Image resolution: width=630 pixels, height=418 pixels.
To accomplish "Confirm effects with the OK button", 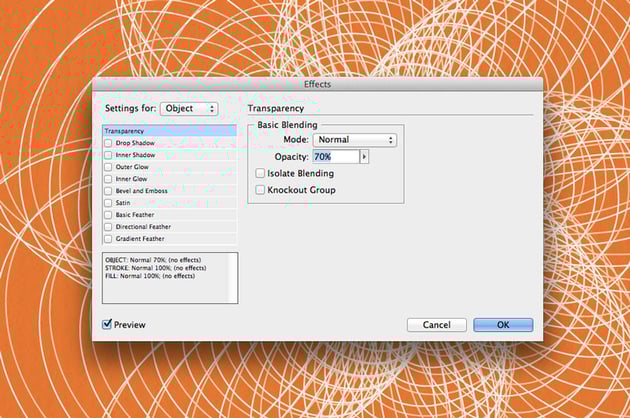I will (503, 325).
